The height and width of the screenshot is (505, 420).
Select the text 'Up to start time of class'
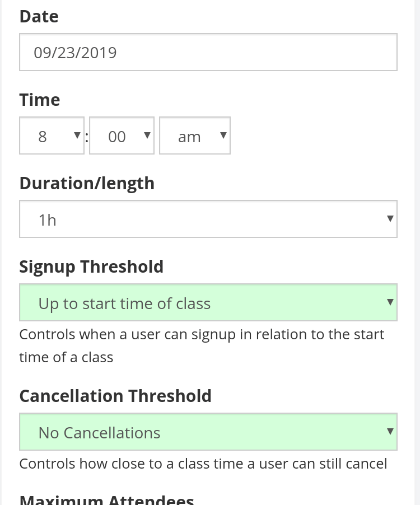tap(124, 303)
